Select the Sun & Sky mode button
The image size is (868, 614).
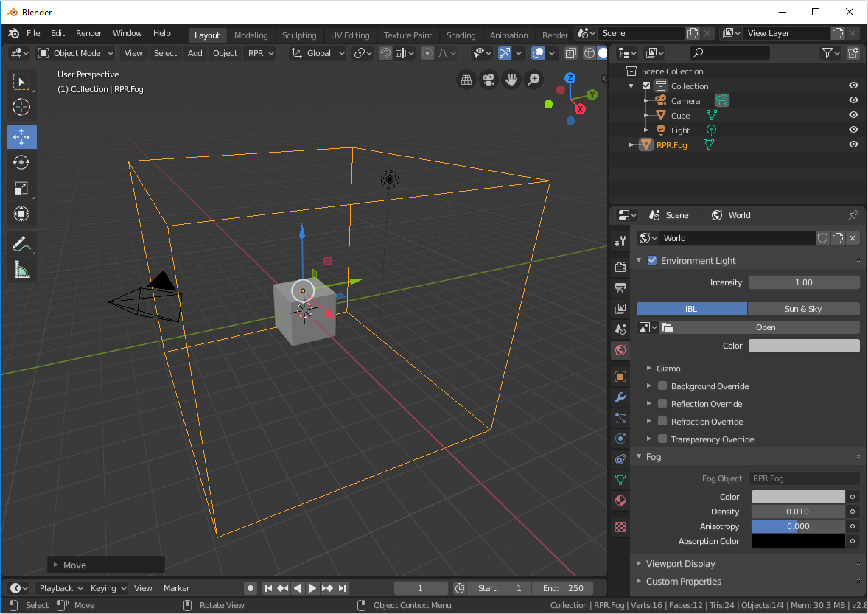(803, 309)
